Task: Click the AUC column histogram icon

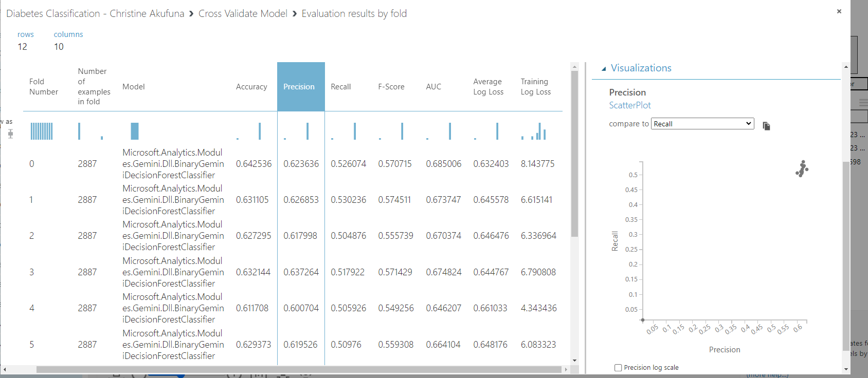Action: 439,131
